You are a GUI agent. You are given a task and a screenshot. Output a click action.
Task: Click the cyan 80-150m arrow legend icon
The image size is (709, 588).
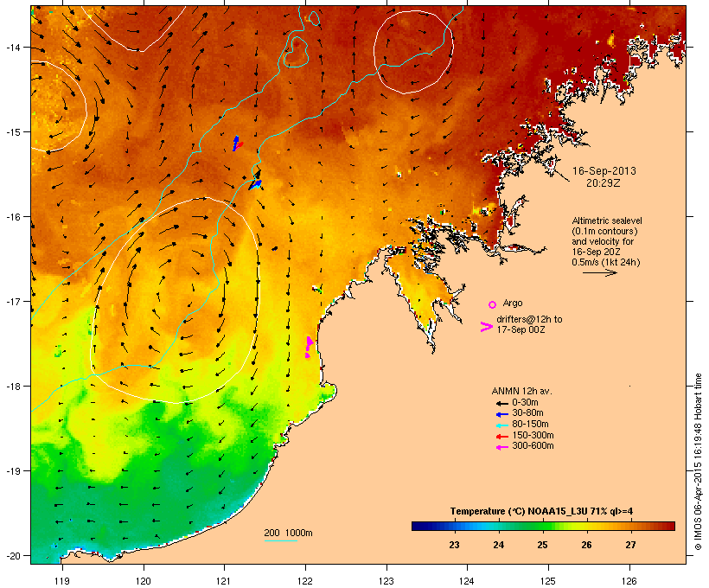[x=501, y=425]
